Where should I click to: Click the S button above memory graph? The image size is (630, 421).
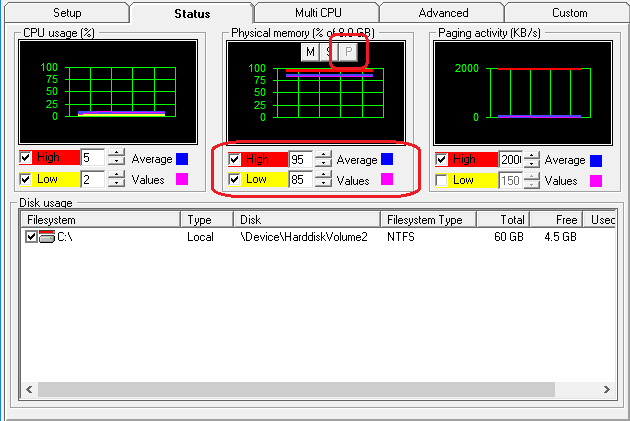[x=330, y=51]
